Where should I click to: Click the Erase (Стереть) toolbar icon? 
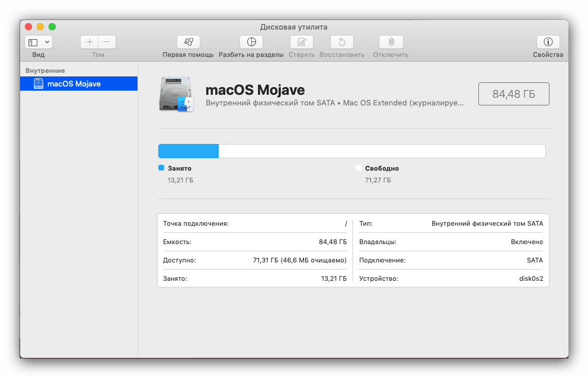pos(301,42)
